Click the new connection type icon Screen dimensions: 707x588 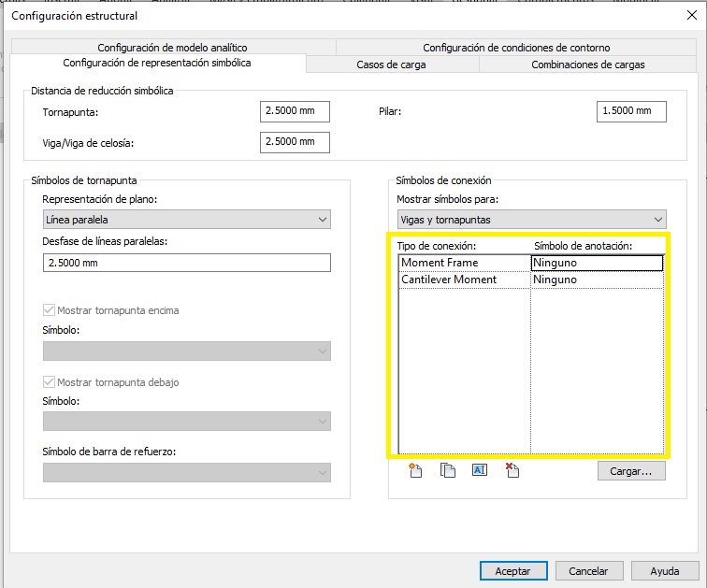[416, 470]
